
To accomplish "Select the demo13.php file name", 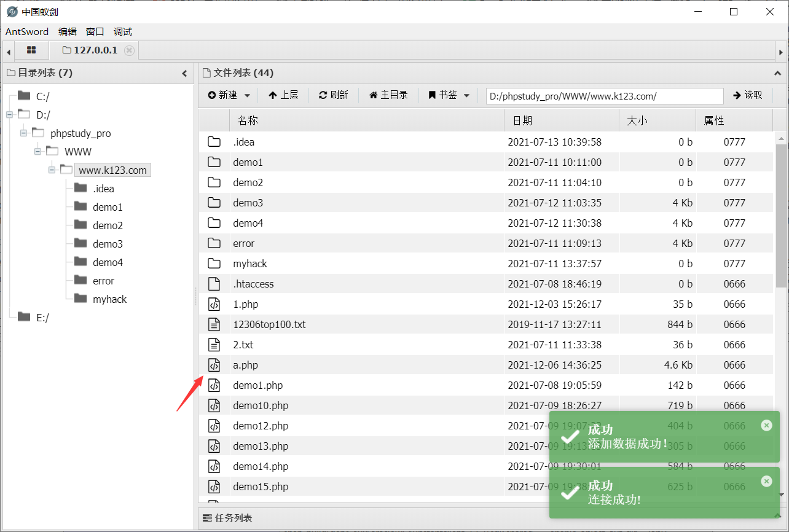I will 261,446.
